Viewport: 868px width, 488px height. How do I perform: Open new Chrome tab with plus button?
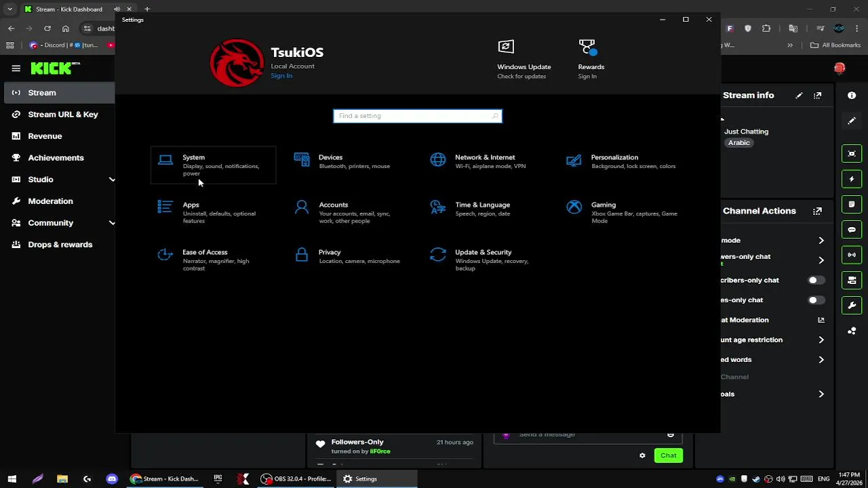pyautogui.click(x=147, y=9)
